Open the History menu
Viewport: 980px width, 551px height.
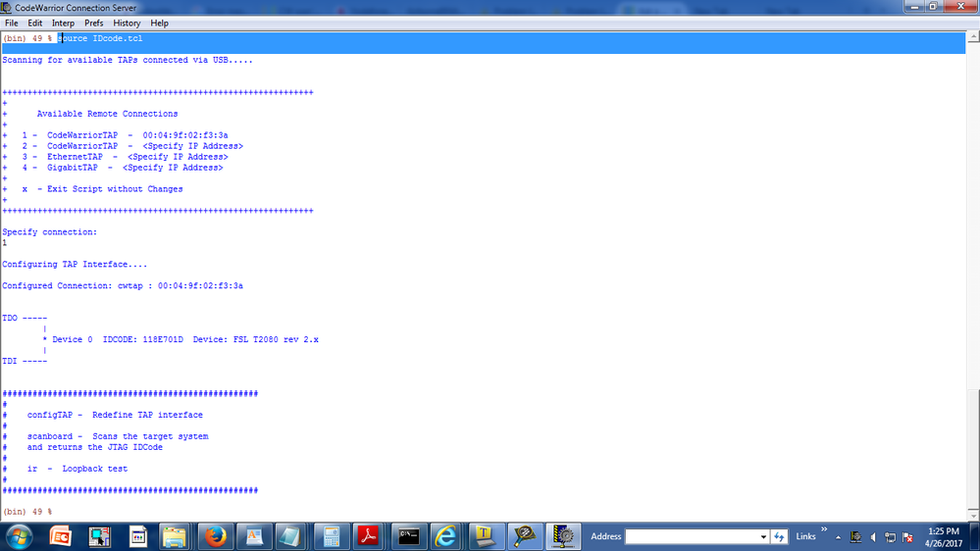(127, 24)
